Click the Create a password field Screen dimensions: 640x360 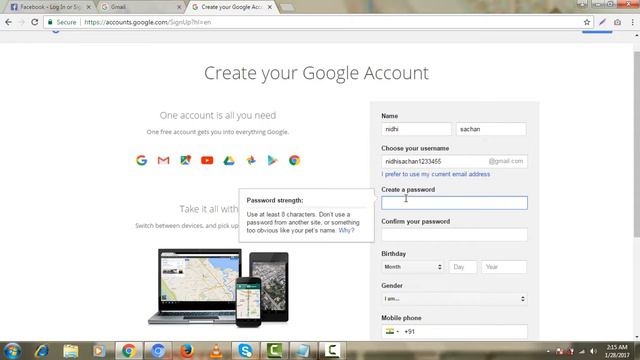pos(454,203)
